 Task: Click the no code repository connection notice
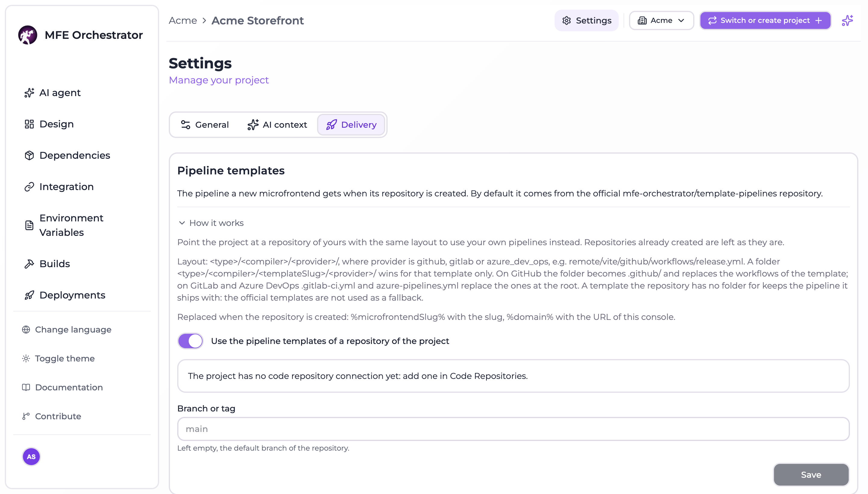coord(513,376)
